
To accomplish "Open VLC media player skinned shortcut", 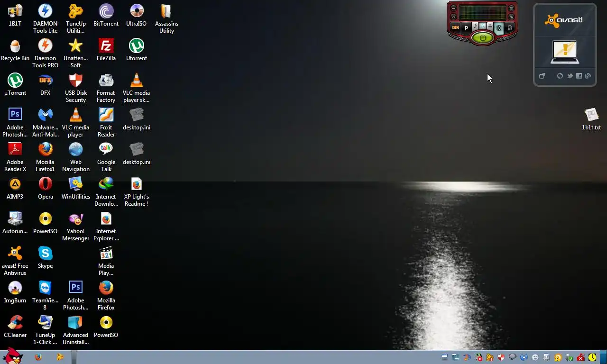I will 137,88.
